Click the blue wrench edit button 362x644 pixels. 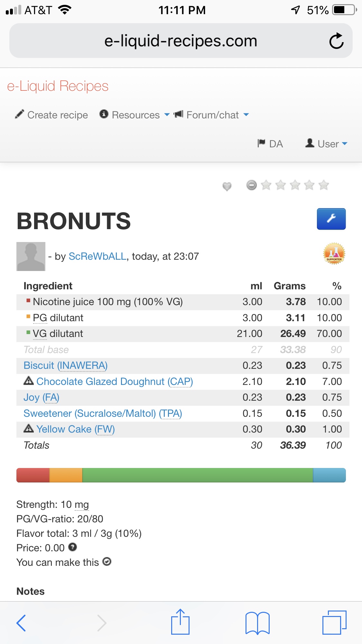[x=331, y=219]
